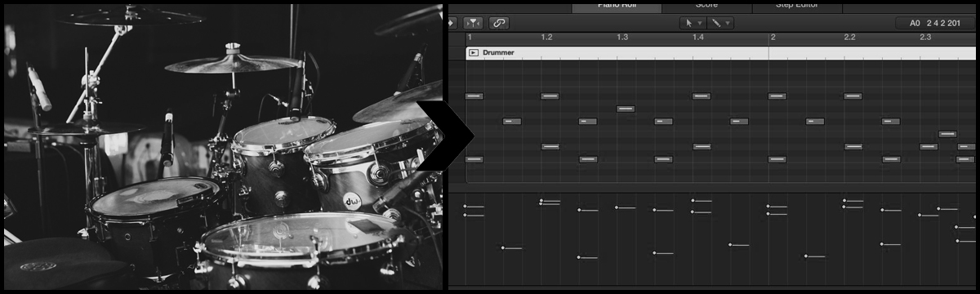Click the play icon on Drummer region

474,52
